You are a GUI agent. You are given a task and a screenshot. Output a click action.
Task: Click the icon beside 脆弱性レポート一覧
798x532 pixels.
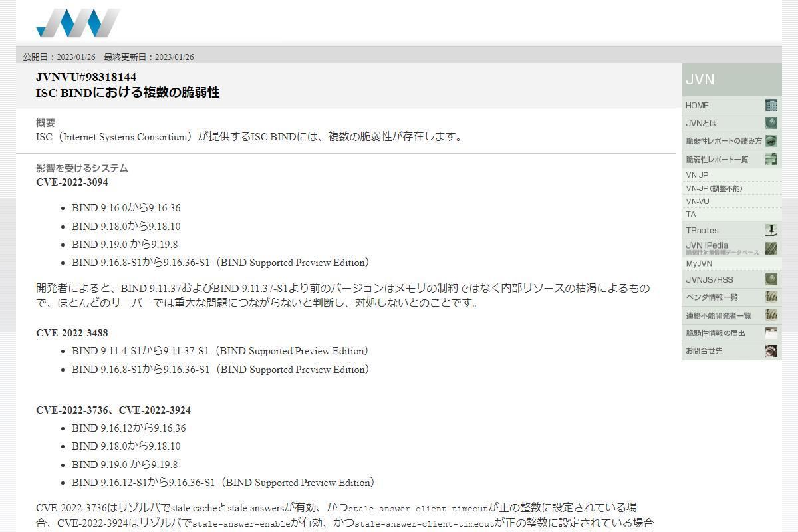[x=771, y=159]
